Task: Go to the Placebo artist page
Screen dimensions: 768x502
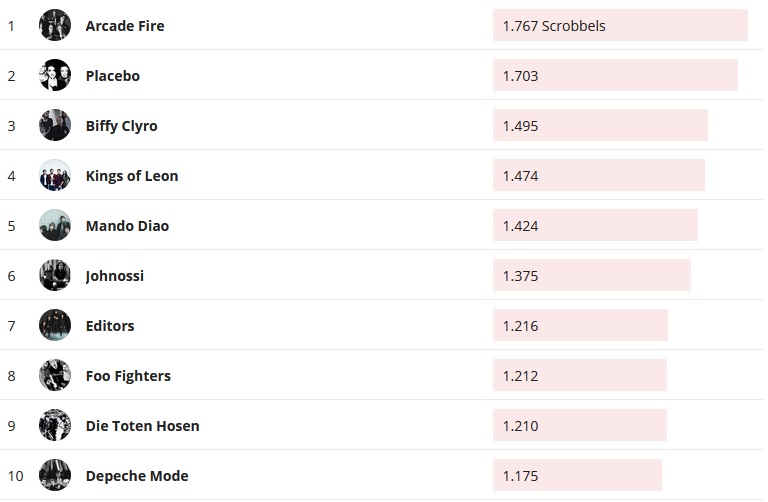Action: coord(113,76)
